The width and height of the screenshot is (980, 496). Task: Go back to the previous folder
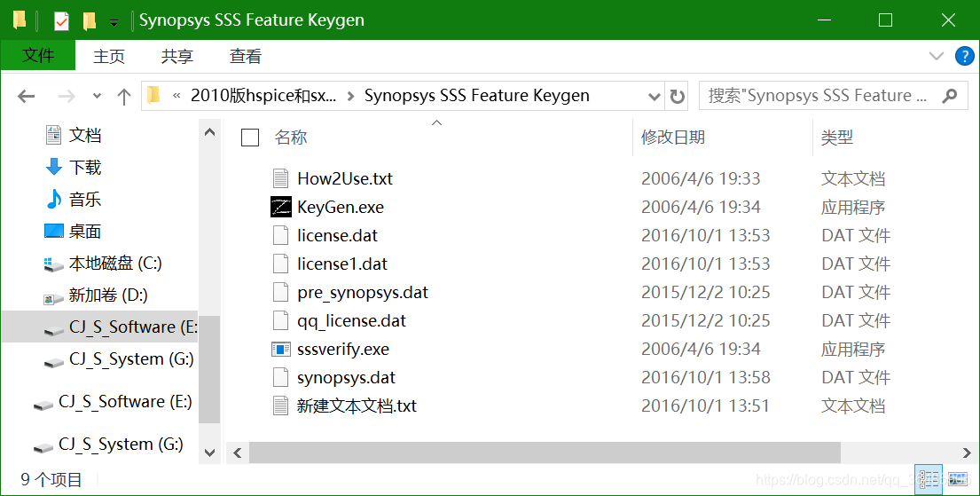(x=27, y=97)
